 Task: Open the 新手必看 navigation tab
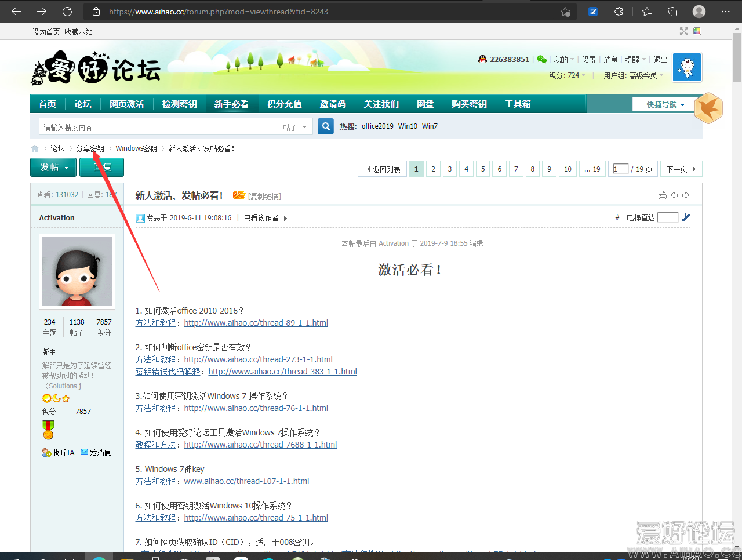[x=231, y=104]
